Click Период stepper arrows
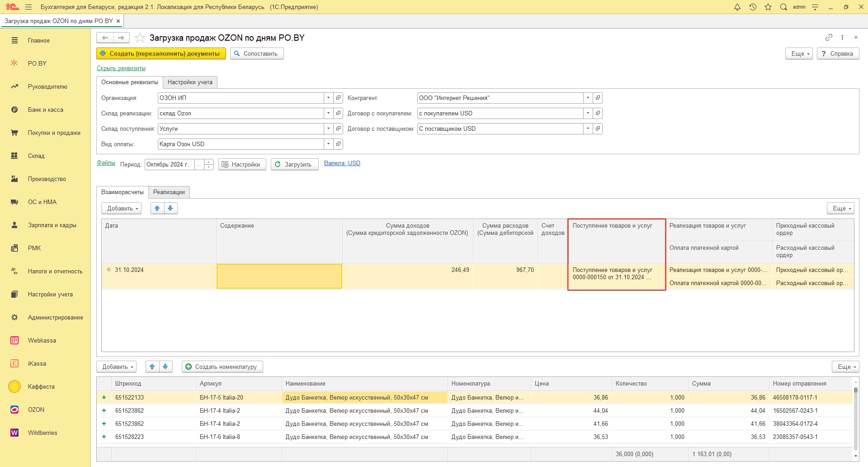The height and width of the screenshot is (467, 868). click(x=208, y=164)
